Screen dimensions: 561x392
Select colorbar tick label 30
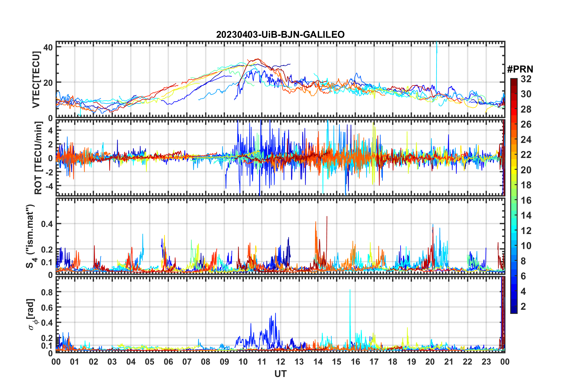tap(526, 94)
